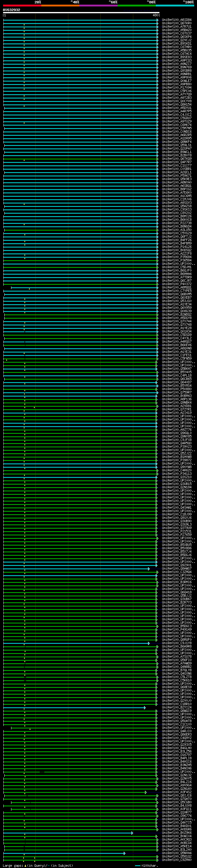This screenshot has width=197, height=868.
Task: Open hit UniRef100_C9ZM40
Action: coord(177,860)
